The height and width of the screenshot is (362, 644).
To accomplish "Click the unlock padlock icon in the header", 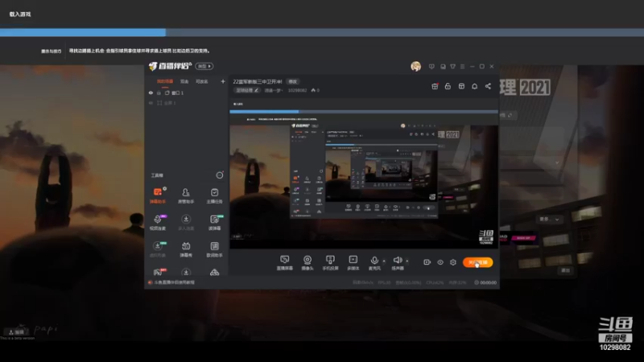I will pyautogui.click(x=448, y=86).
